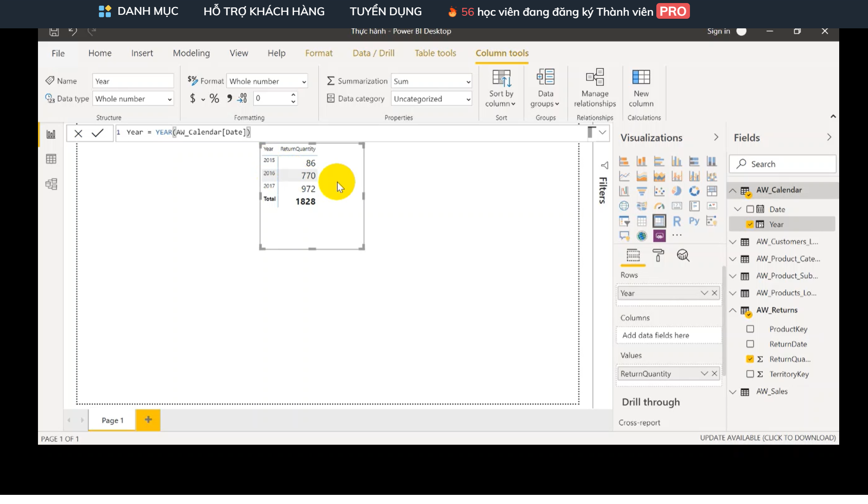Expand the AW_Customers_L... table
This screenshot has height=504, width=868.
pos(733,242)
